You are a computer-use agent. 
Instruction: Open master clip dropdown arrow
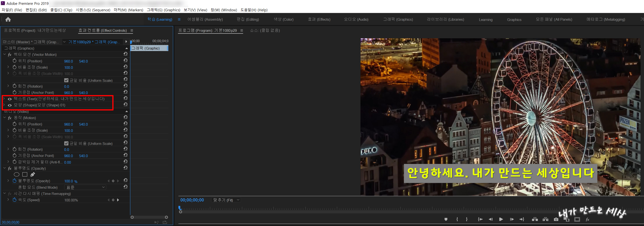click(x=64, y=42)
